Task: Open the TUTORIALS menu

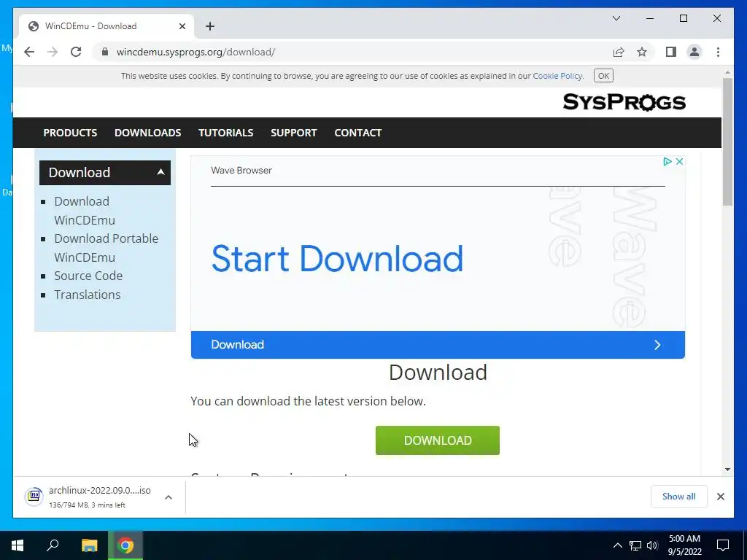Action: pos(226,133)
